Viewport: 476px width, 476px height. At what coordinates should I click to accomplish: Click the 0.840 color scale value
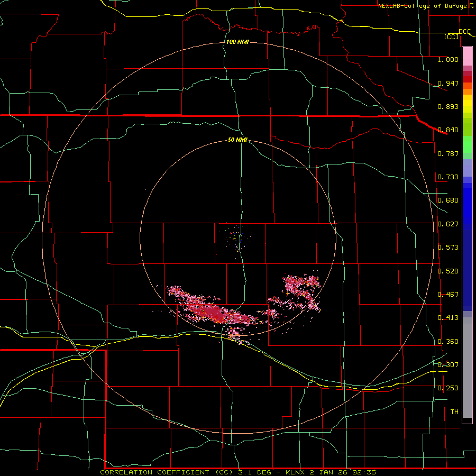[x=448, y=130]
